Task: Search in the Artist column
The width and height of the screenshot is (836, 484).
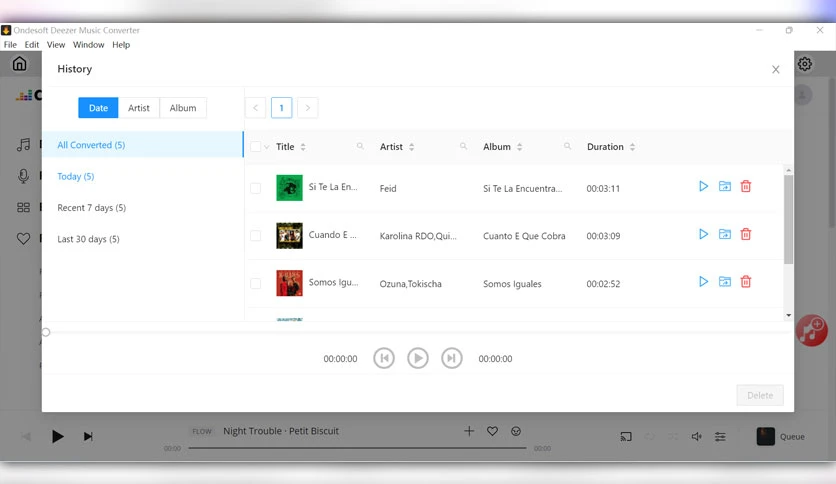Action: tap(463, 146)
